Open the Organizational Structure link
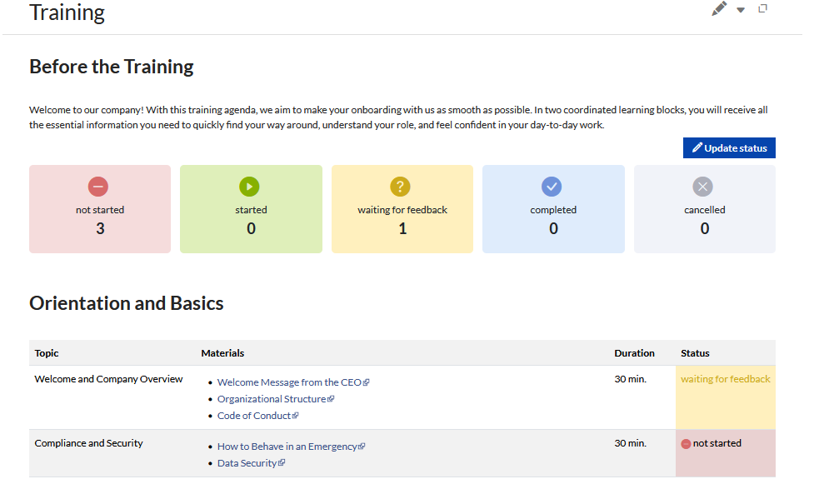834x504 pixels. point(272,399)
